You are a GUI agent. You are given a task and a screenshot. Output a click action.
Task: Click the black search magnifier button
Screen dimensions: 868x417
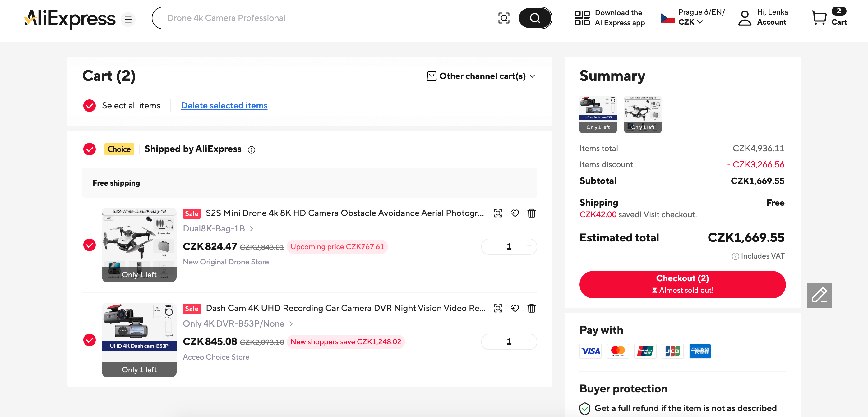pos(534,18)
